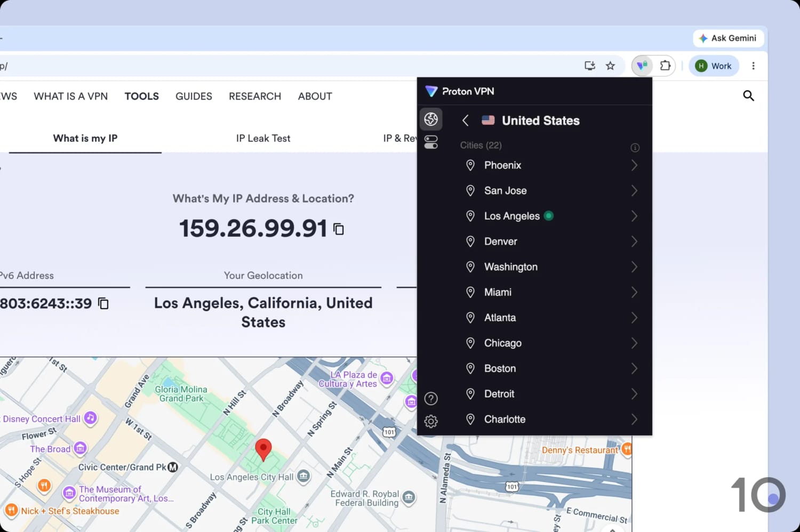
Task: Click the Phoenix location pin icon
Action: [470, 165]
